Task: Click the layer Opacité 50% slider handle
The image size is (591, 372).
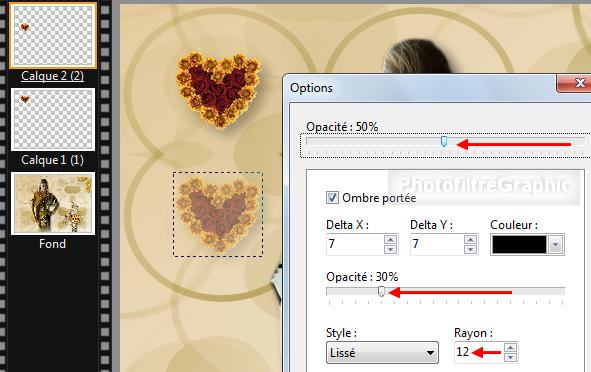Action: (444, 141)
